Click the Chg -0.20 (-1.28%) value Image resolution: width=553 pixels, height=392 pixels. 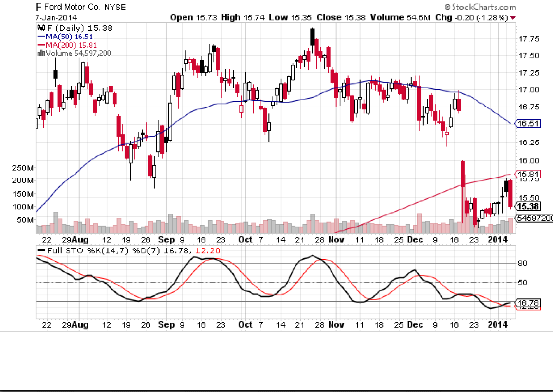coord(472,17)
